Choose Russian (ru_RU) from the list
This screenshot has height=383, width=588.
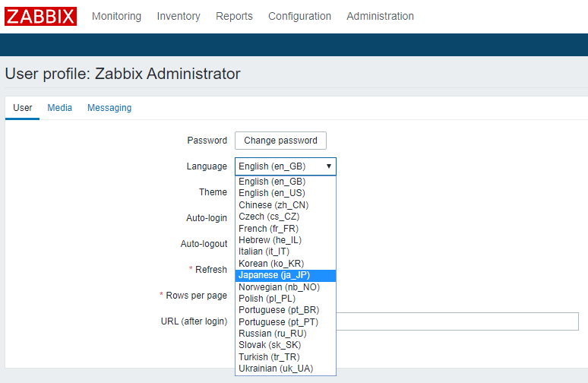click(273, 334)
